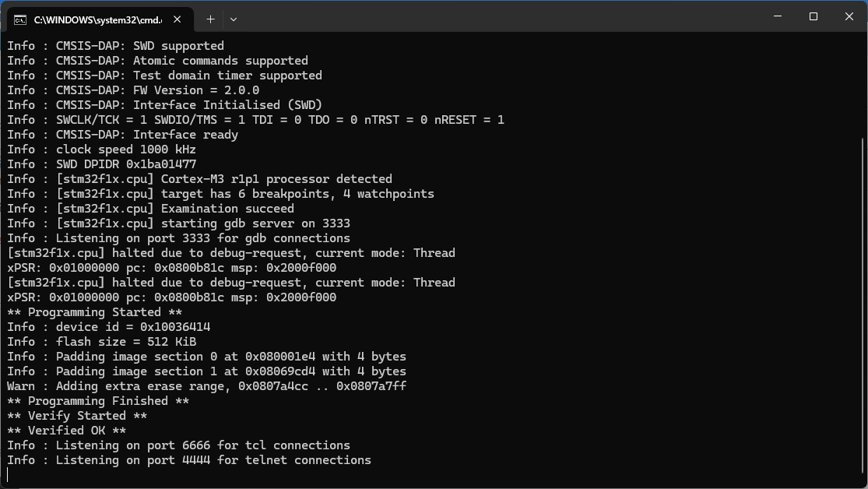Click the 'clock speed 1000 kHz' line

coord(102,150)
